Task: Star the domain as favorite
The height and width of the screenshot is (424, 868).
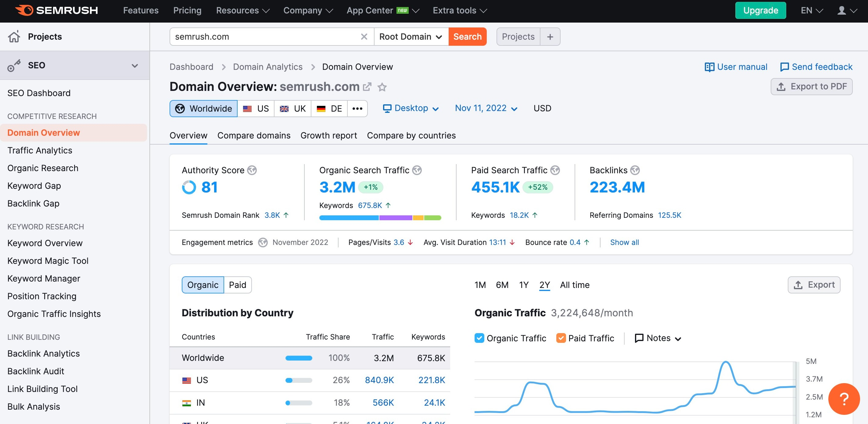Action: [x=382, y=87]
